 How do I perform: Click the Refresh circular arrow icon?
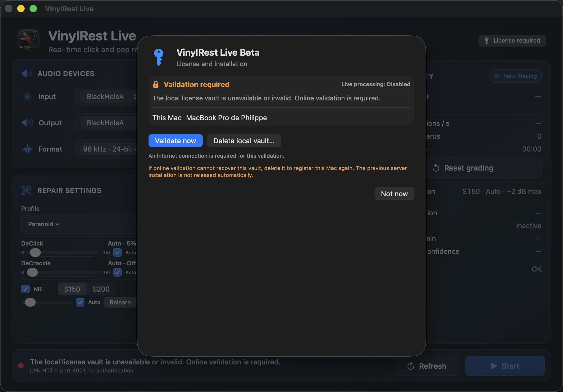pos(411,366)
